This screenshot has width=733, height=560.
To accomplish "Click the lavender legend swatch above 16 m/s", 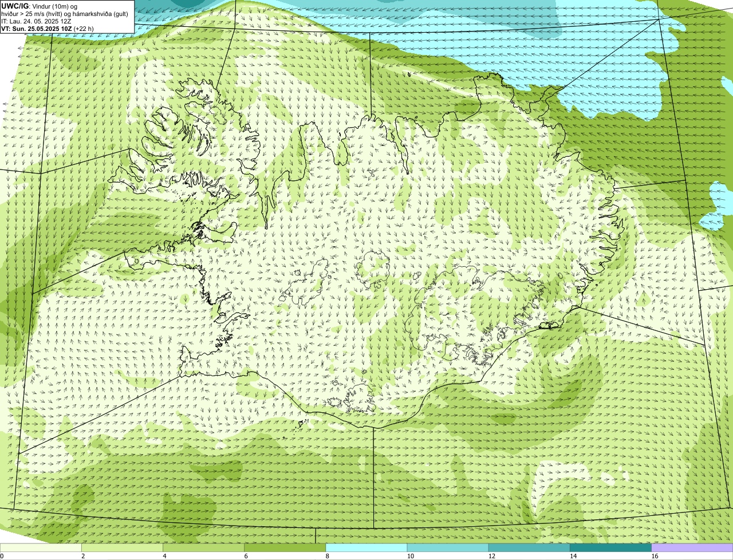I will click(x=692, y=547).
